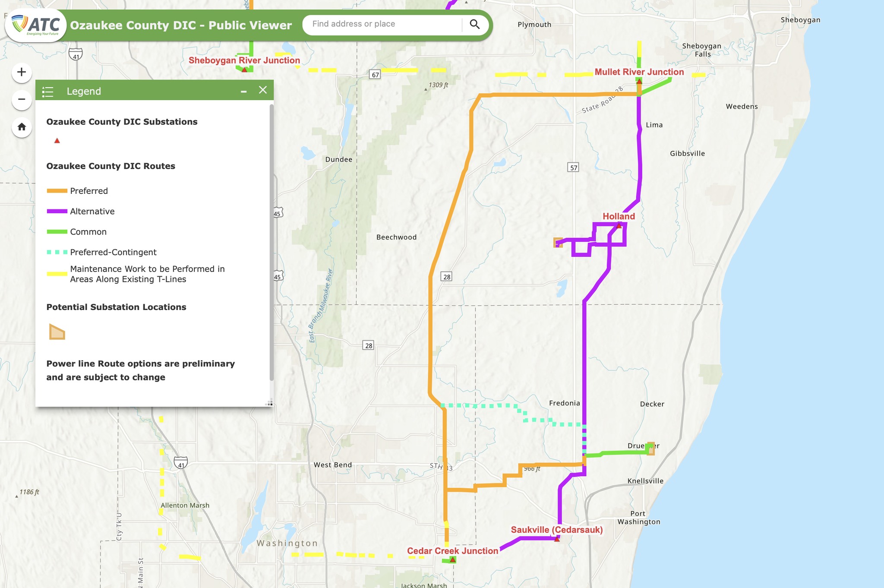Click the Cedar Creek Junction label
Screen dimensions: 884x588
(452, 551)
